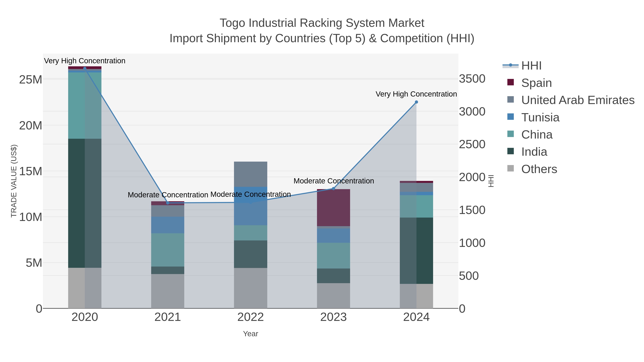Image resolution: width=644 pixels, height=362 pixels.
Task: Click the 2020 x-axis label
Action: coord(85,317)
